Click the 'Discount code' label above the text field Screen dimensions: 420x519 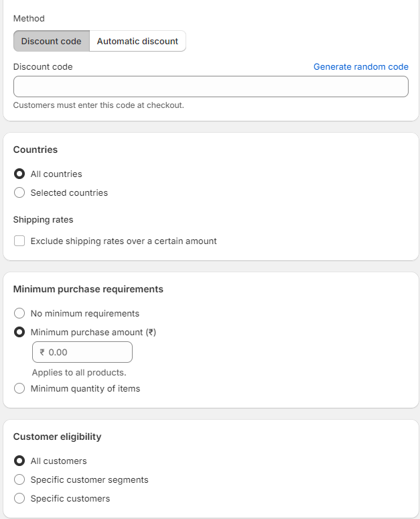click(43, 66)
